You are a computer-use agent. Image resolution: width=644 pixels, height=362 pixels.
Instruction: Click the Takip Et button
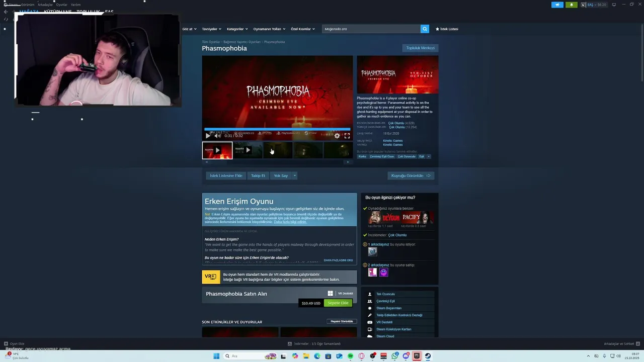[x=258, y=175]
